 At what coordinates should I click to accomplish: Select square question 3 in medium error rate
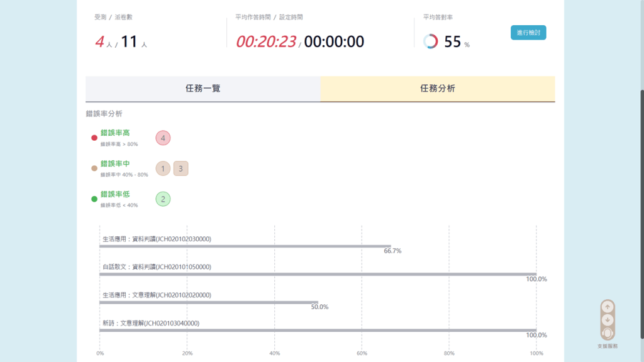[x=181, y=168]
